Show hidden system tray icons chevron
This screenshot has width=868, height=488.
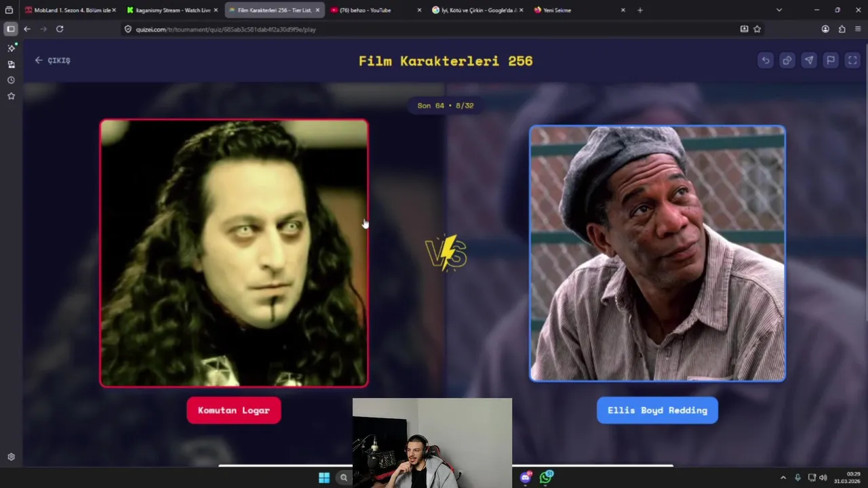(x=783, y=478)
